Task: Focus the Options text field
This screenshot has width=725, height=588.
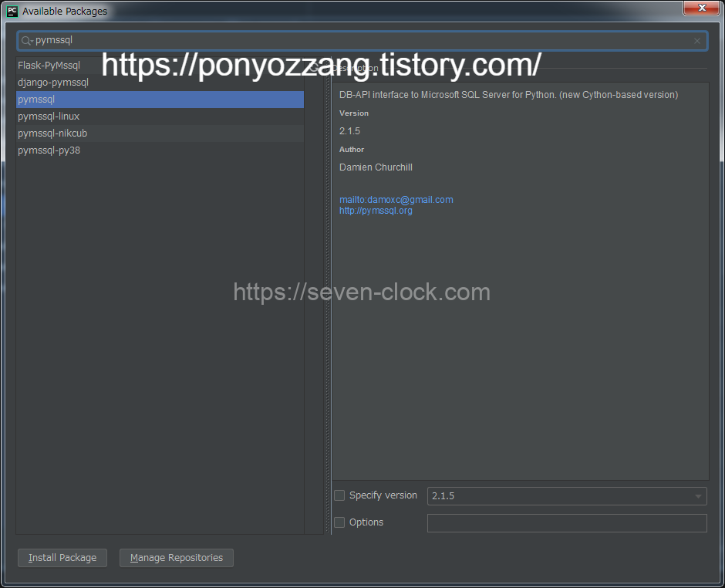Action: coord(567,523)
